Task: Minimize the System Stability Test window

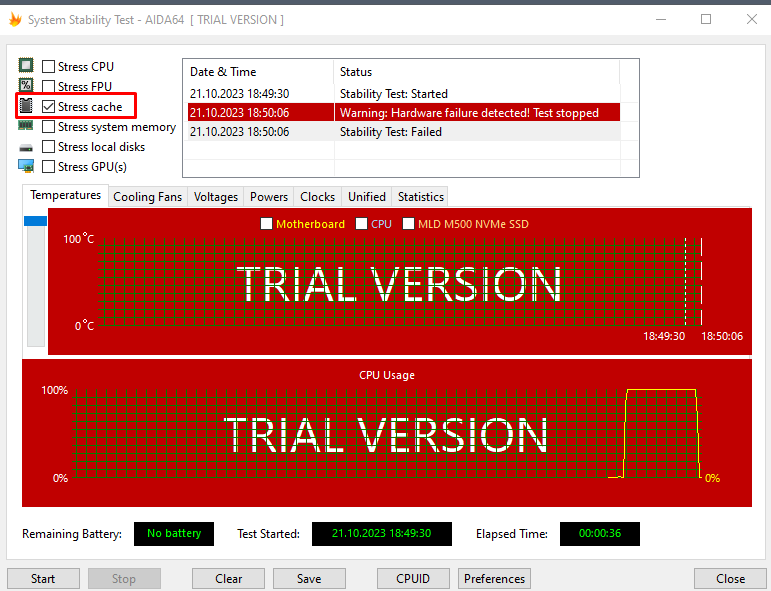Action: click(661, 19)
